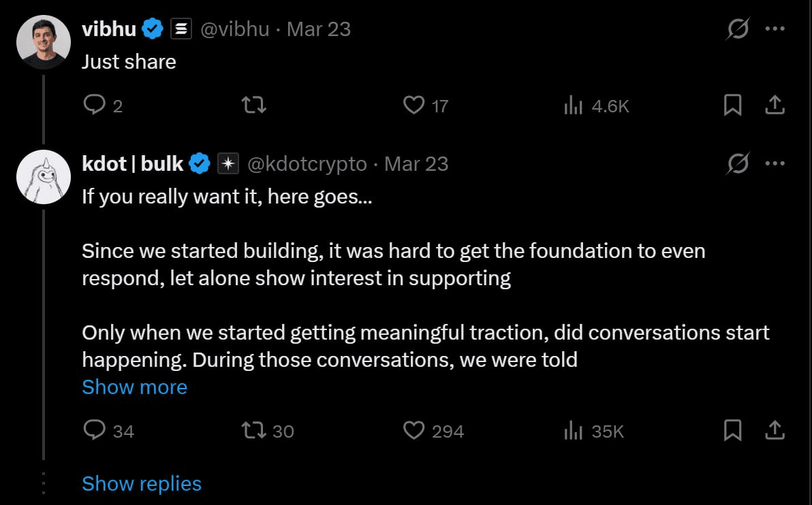
Task: Expand kdot's tweet with Show more
Action: click(x=134, y=387)
